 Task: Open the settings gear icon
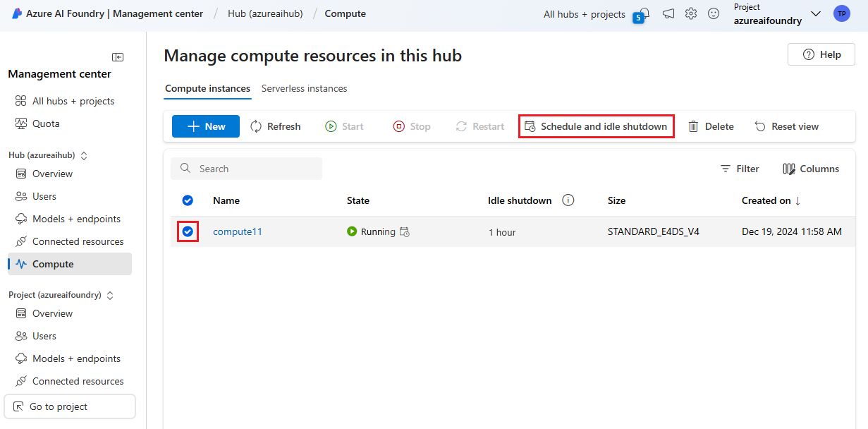click(x=691, y=13)
